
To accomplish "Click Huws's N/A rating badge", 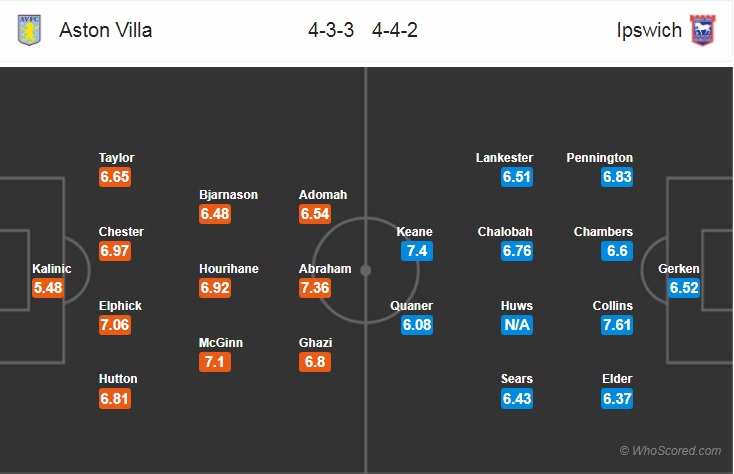I will (x=517, y=325).
